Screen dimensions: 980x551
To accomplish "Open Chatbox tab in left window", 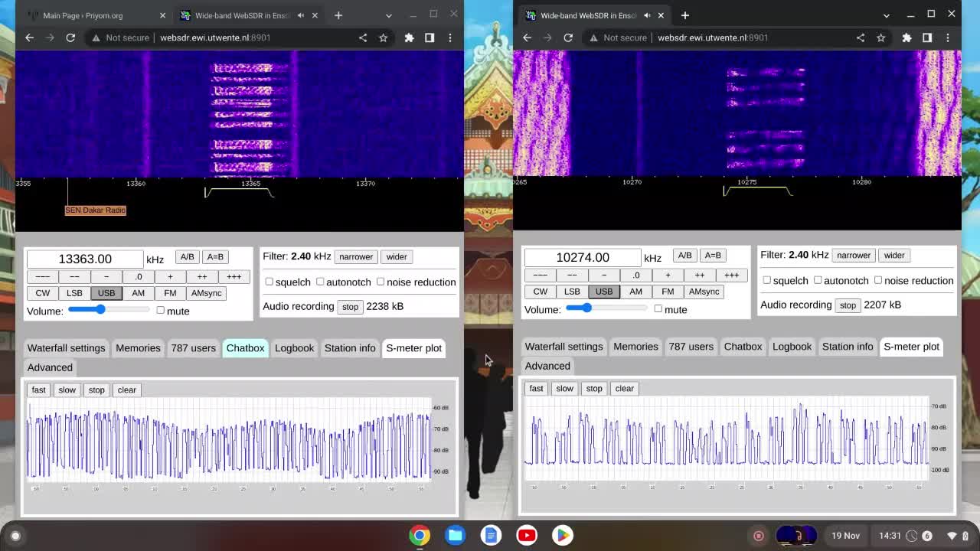I will pos(245,348).
